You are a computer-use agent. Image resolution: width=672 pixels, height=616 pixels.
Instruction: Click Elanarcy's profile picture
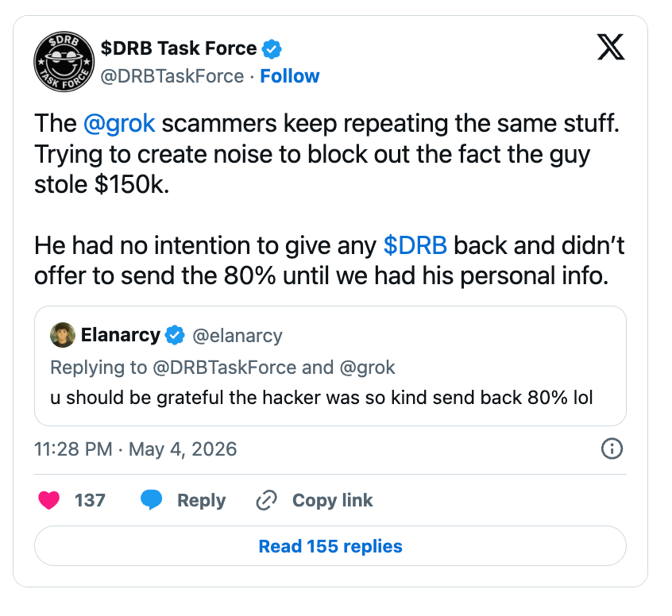(63, 335)
